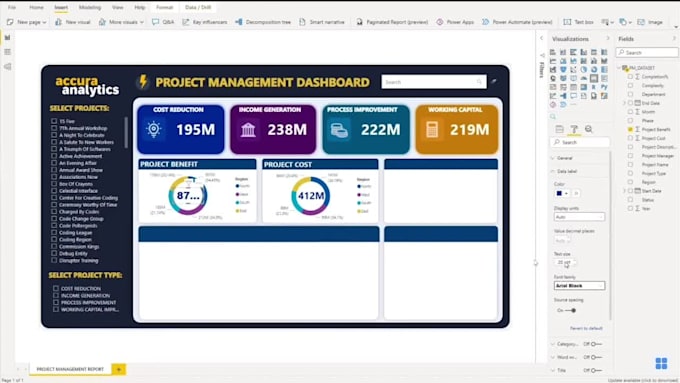Switch to the View ribbon tab

click(118, 7)
